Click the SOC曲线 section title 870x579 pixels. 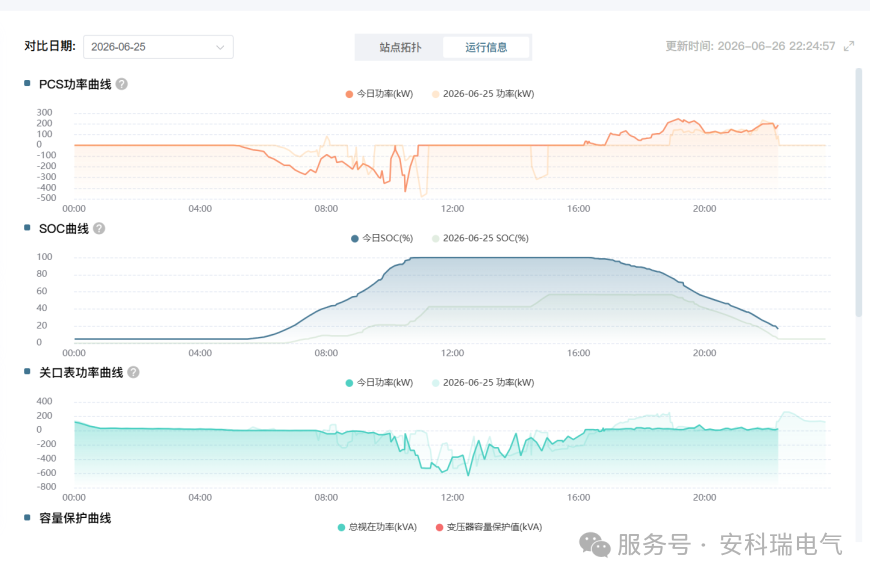[x=64, y=228]
